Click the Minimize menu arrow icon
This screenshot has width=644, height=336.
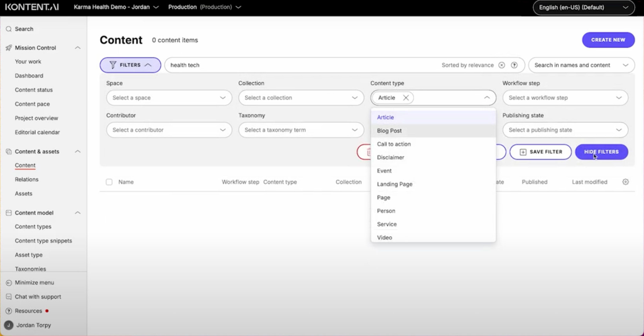tap(9, 283)
